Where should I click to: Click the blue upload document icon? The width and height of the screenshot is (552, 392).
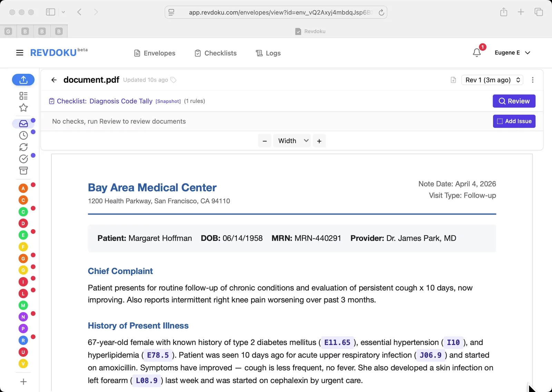point(23,80)
